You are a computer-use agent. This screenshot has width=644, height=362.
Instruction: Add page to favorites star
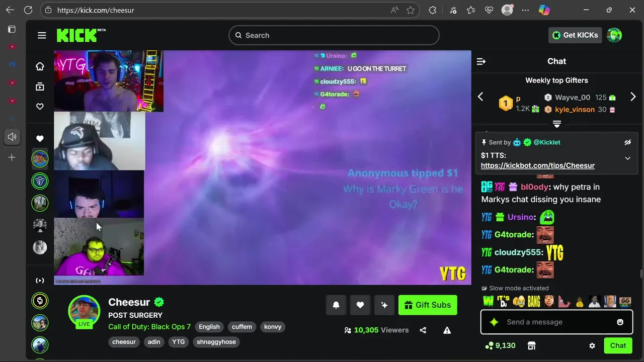coord(411,10)
